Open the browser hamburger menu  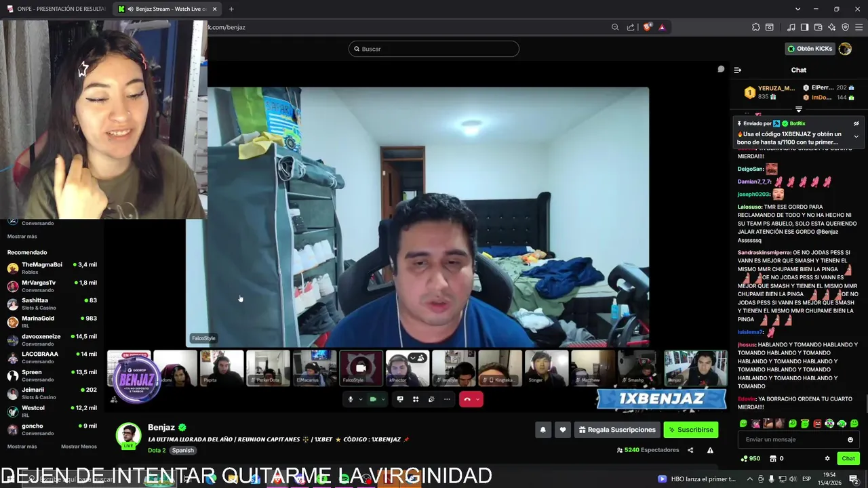tap(859, 27)
